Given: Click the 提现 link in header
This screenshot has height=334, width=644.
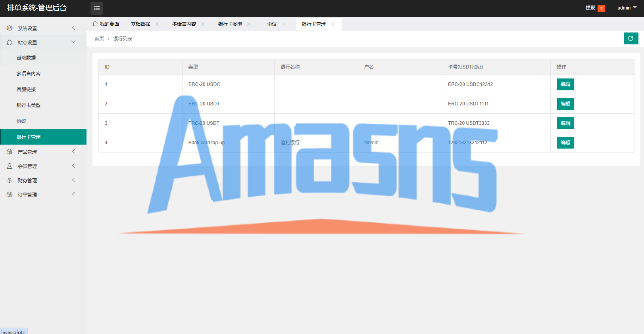Looking at the screenshot, I should (x=590, y=8).
